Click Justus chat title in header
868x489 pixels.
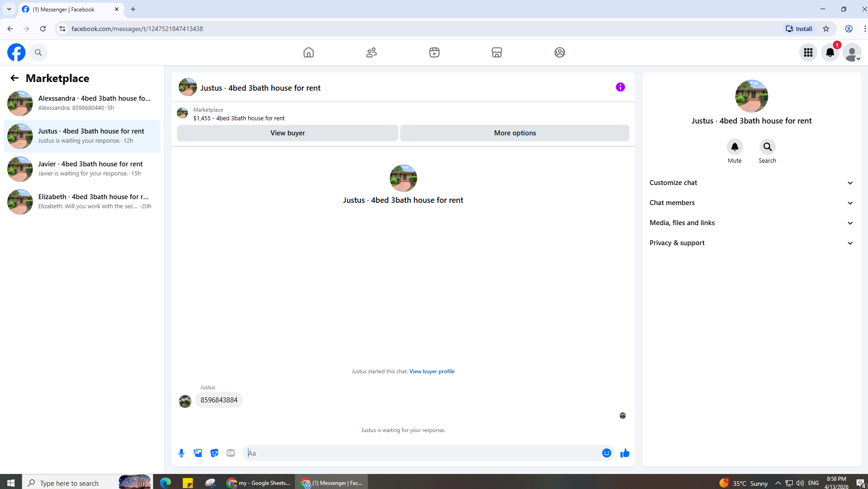[260, 88]
